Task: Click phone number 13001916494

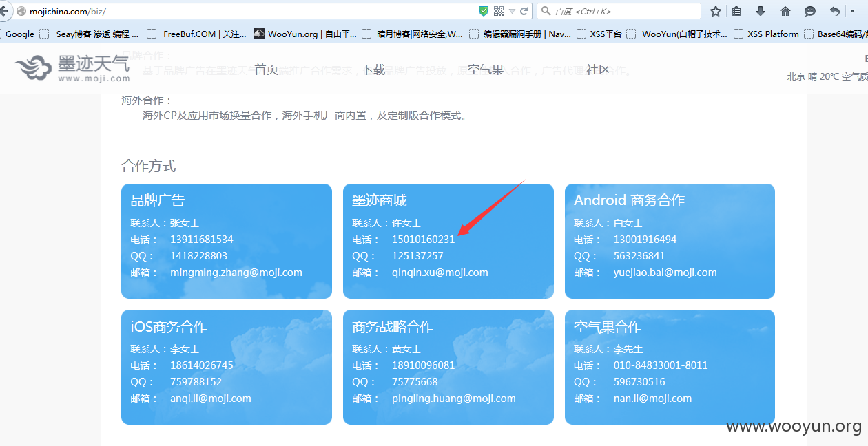Action: 645,240
